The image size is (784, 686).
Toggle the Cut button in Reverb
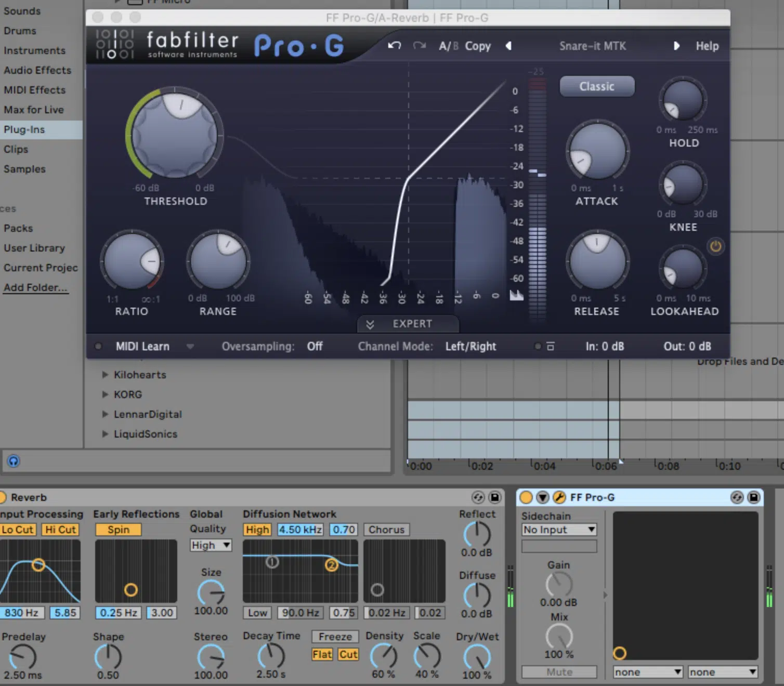[x=348, y=654]
